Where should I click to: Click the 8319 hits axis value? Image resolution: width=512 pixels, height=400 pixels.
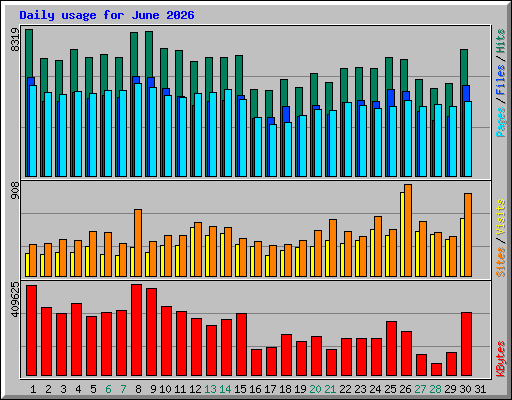tap(15, 40)
